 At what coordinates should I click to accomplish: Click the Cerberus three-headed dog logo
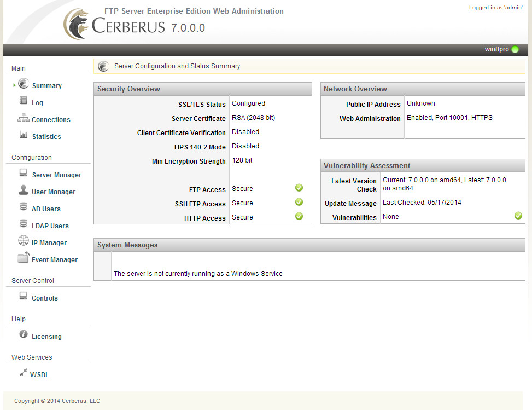point(76,24)
